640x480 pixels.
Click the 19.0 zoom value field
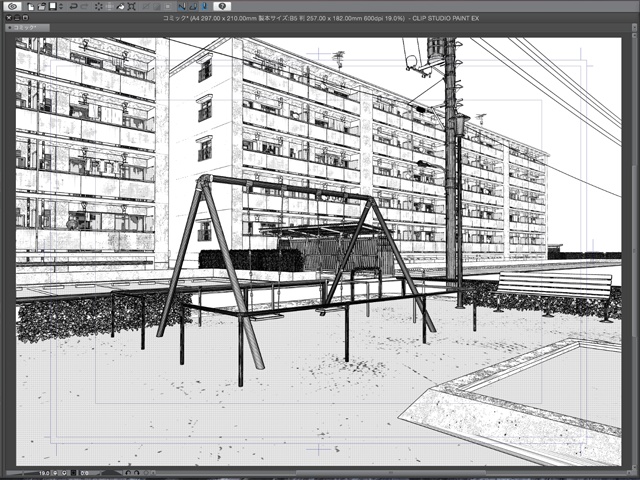[x=44, y=473]
